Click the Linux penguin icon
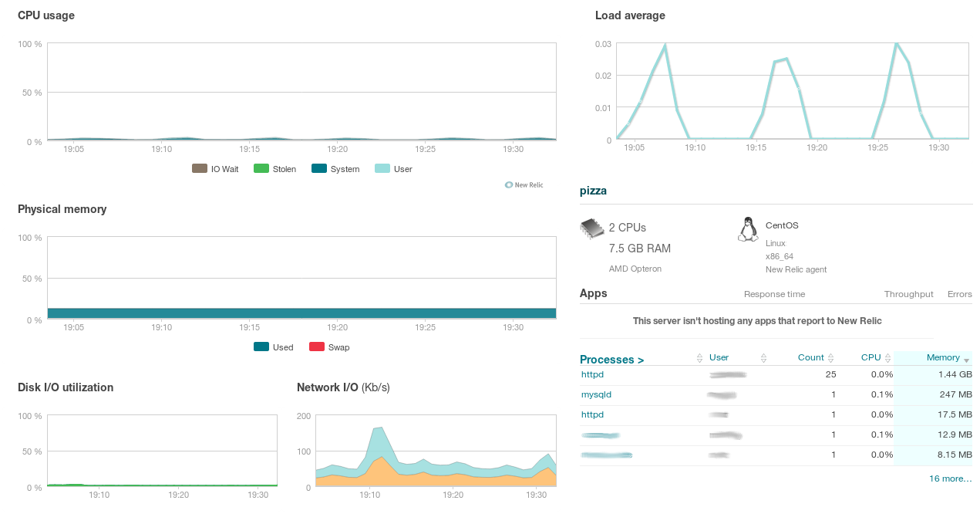Viewport: 980px width, 514px height. (x=746, y=229)
